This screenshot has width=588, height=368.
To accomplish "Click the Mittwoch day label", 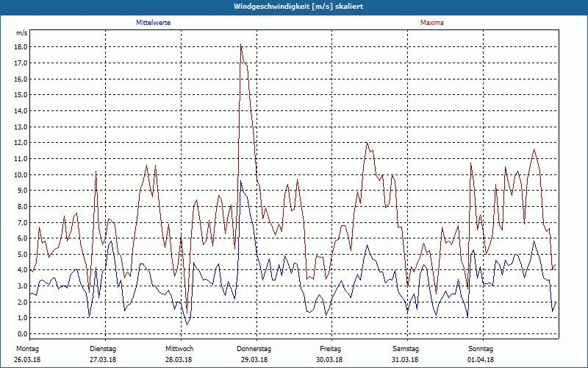I will pos(179,349).
